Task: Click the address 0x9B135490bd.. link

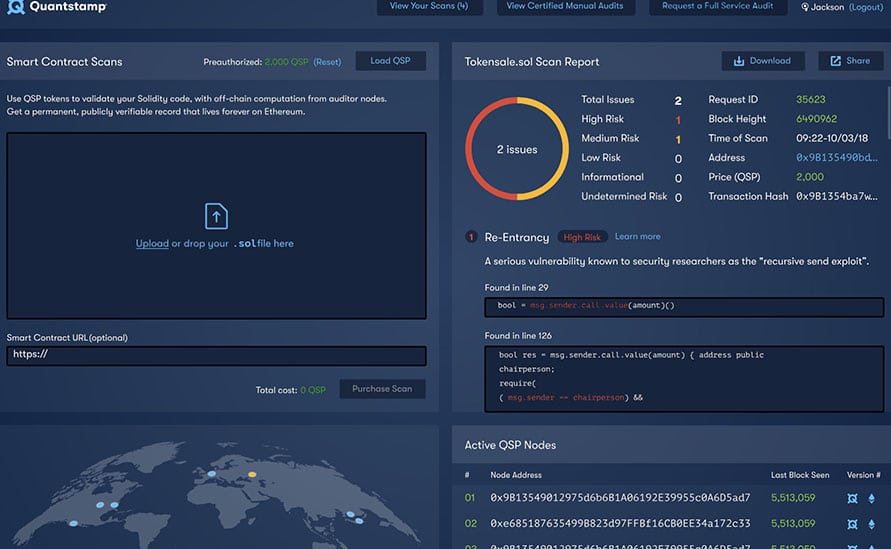Action: 836,157
